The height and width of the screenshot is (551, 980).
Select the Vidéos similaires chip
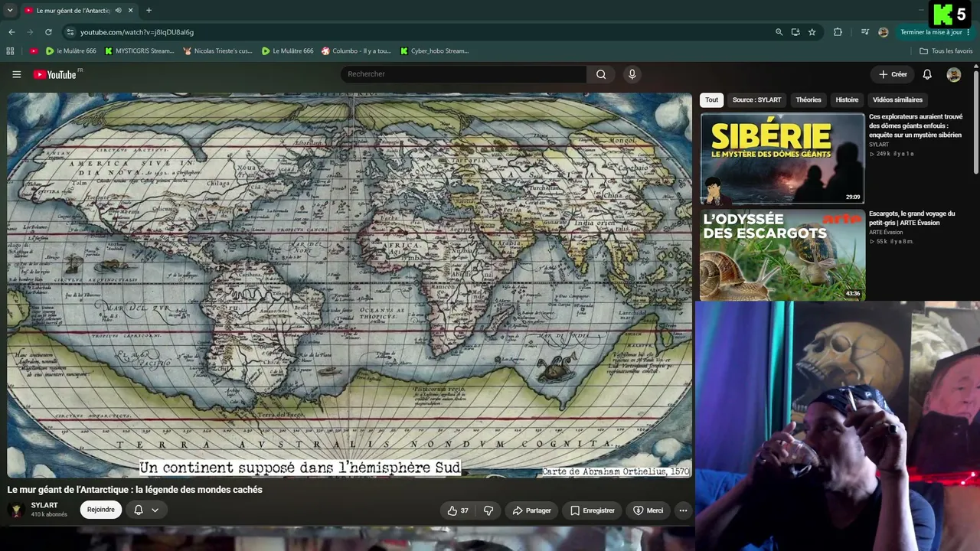click(x=897, y=100)
